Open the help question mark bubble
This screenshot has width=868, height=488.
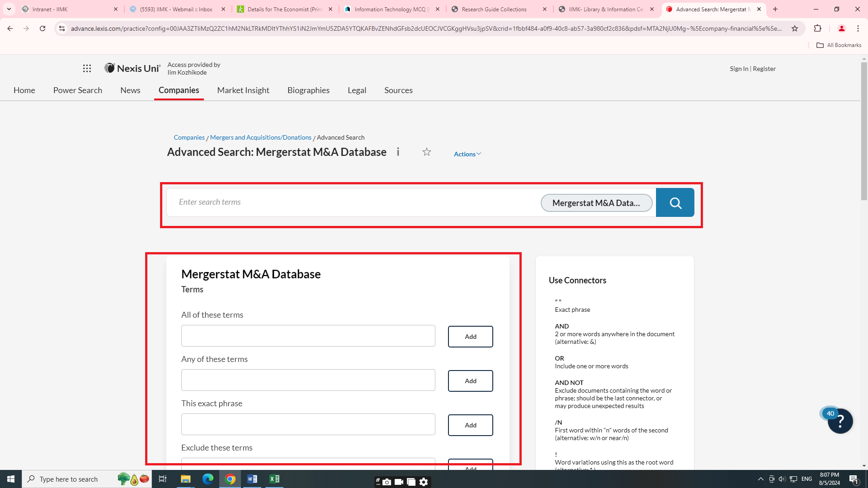coord(840,421)
